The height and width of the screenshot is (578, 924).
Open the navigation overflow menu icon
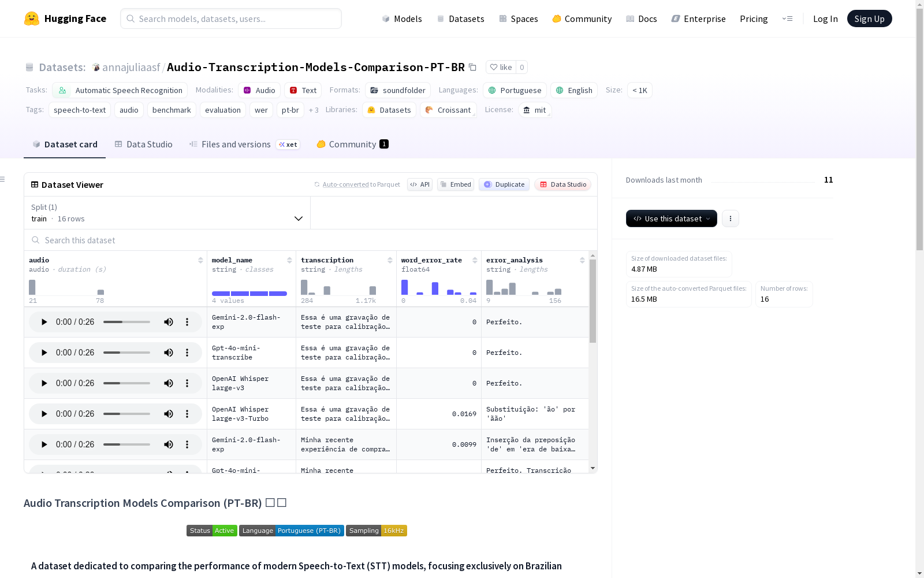coord(787,18)
